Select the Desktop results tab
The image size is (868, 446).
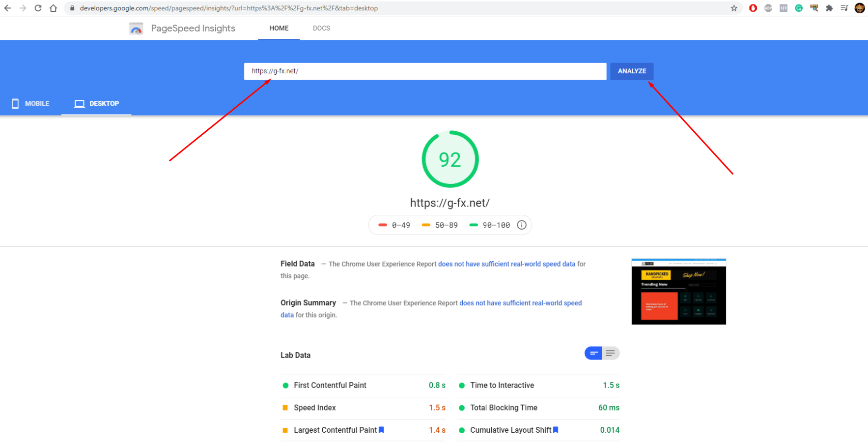click(96, 103)
